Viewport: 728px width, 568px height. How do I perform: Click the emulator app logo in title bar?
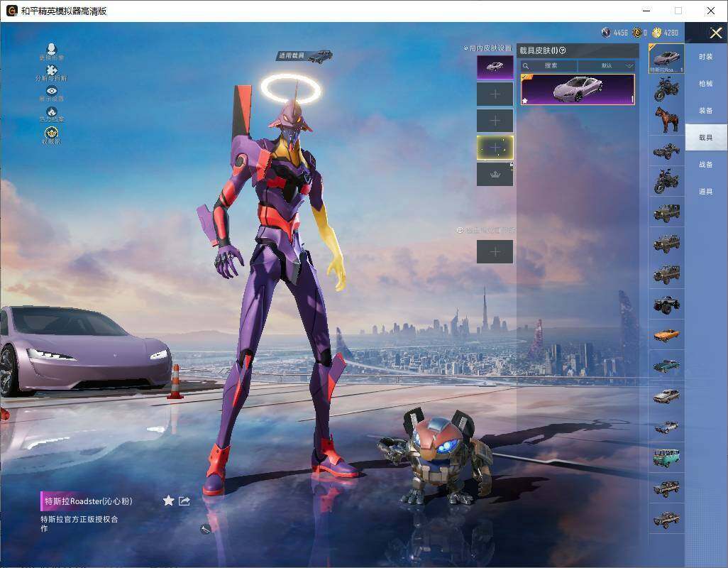[x=11, y=11]
